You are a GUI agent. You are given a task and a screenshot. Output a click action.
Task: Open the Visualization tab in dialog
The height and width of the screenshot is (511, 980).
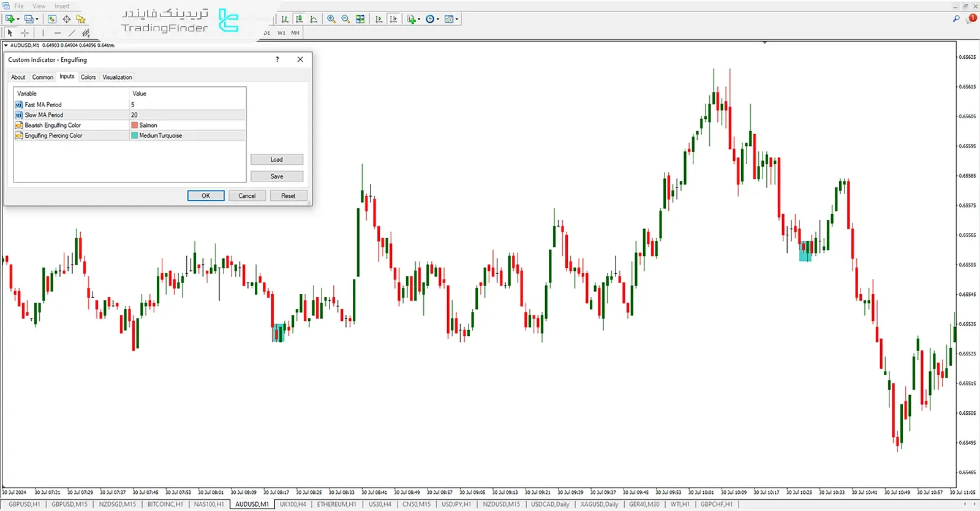tap(117, 77)
